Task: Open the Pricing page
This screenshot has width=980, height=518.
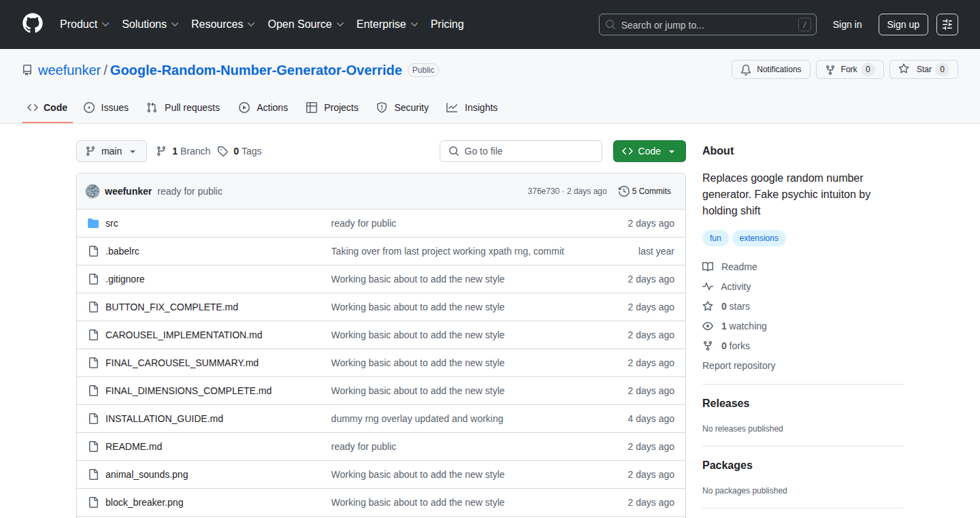Action: 447,25
